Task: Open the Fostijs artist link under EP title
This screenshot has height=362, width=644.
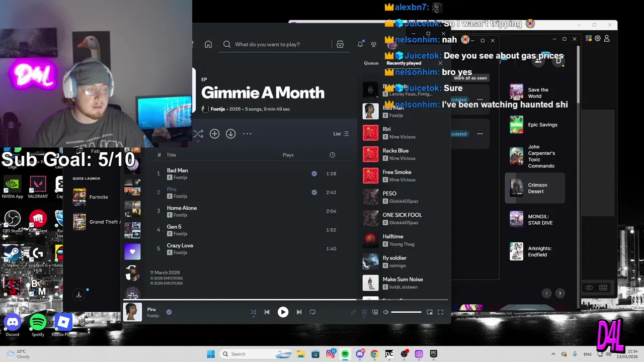Action: (218, 109)
